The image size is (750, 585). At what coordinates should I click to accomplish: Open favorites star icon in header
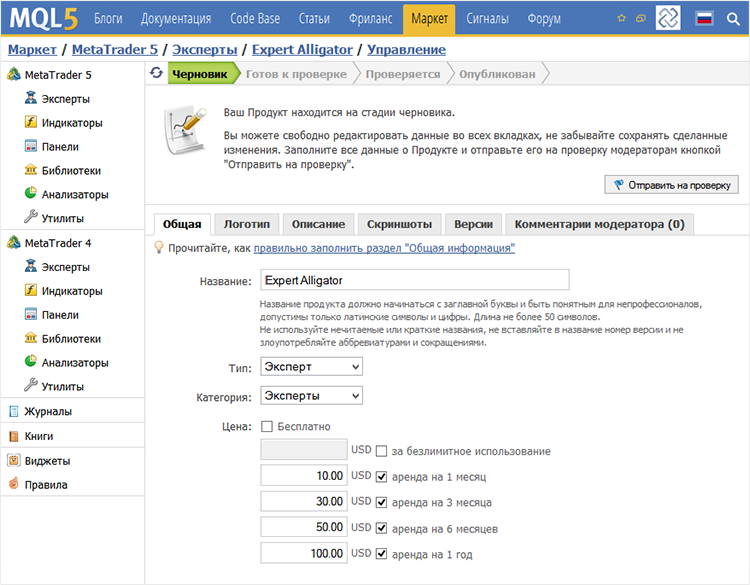coord(621,18)
